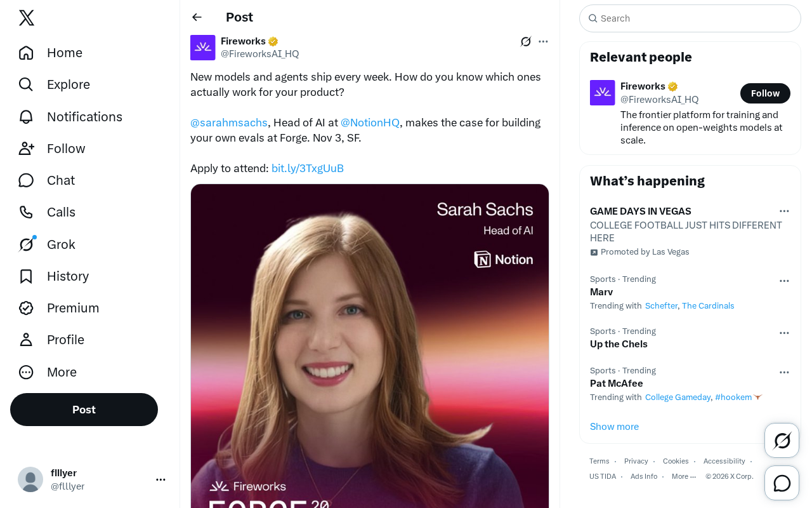Screen dimensions: 812x508
Task: Open the bit.ly/3TxgUuB link
Action: click(308, 168)
